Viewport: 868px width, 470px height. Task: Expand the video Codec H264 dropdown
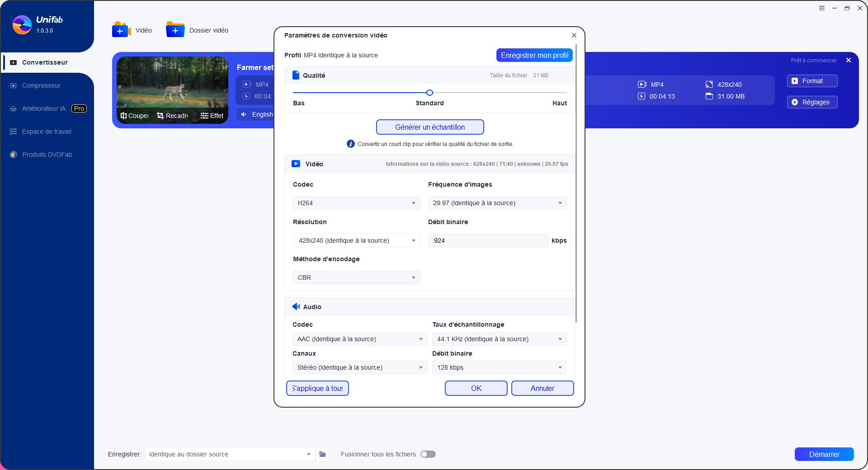tap(356, 203)
